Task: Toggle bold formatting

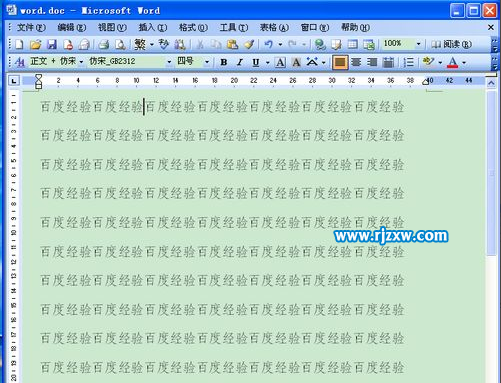Action: click(224, 62)
